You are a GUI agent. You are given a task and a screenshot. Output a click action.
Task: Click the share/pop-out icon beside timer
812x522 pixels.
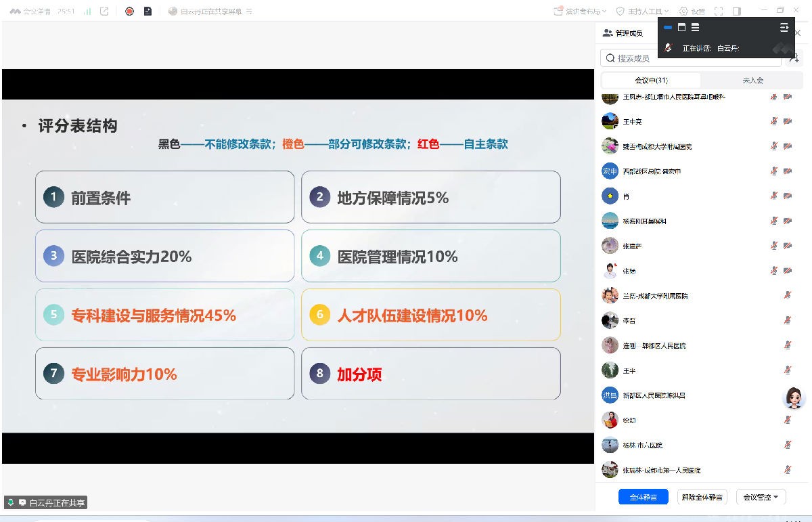click(104, 11)
